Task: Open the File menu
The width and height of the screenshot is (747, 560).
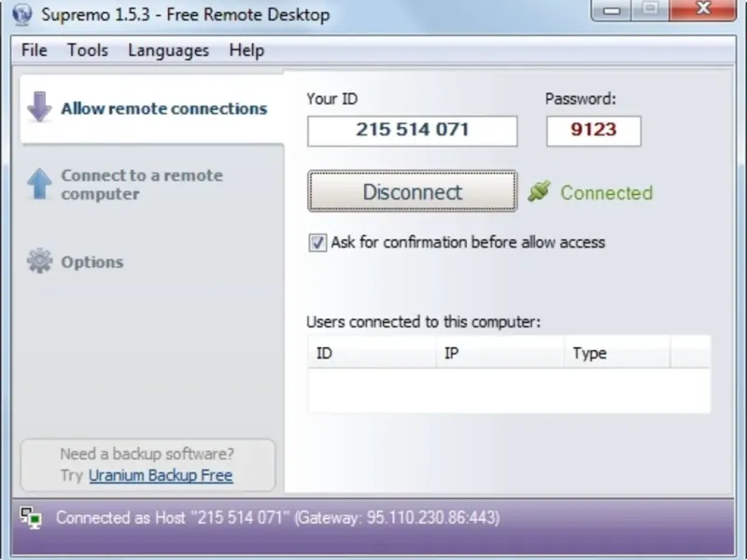Action: [35, 50]
